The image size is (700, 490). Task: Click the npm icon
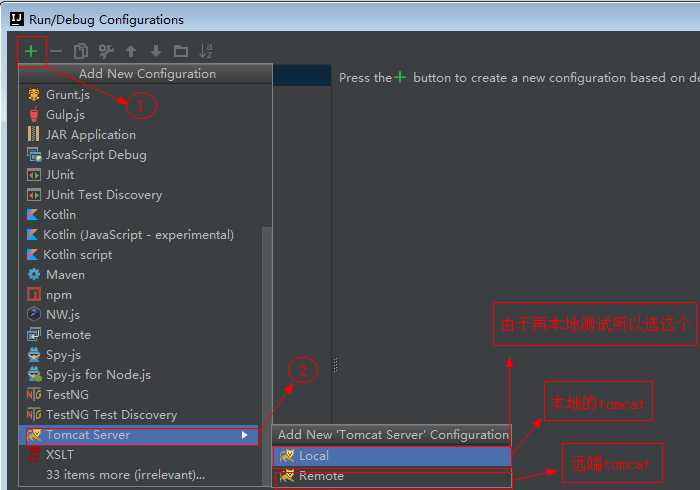(x=33, y=295)
